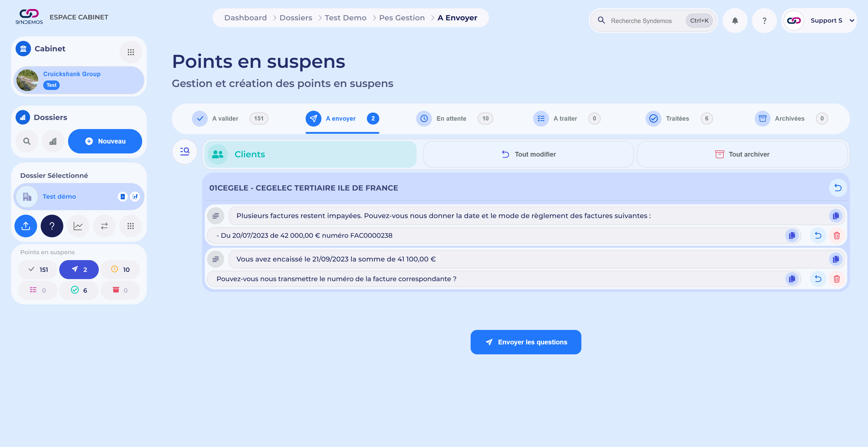Revert the CEGELEC TERTIAIRE client header

[838, 188]
